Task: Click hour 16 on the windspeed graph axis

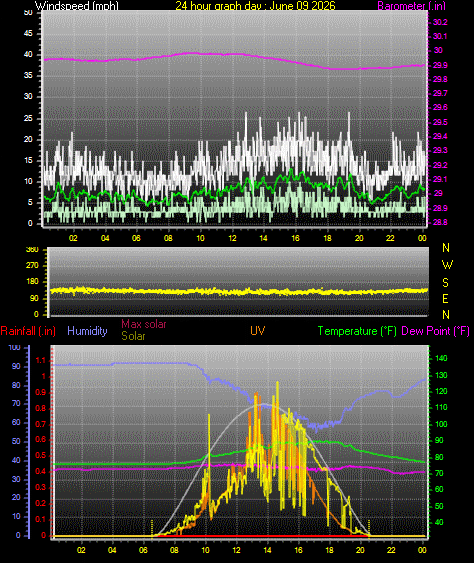Action: click(295, 238)
